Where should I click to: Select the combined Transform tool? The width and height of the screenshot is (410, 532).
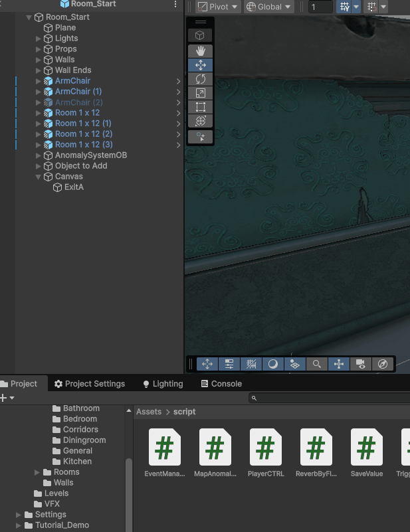201,121
